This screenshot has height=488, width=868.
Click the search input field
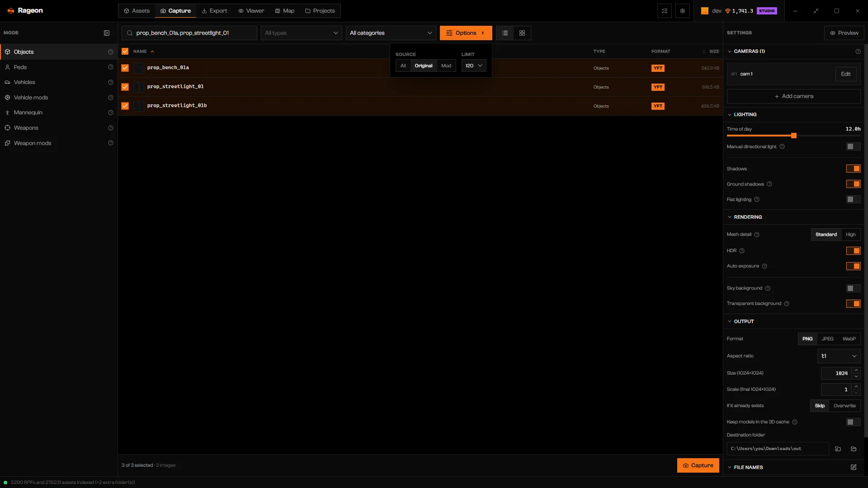[189, 33]
